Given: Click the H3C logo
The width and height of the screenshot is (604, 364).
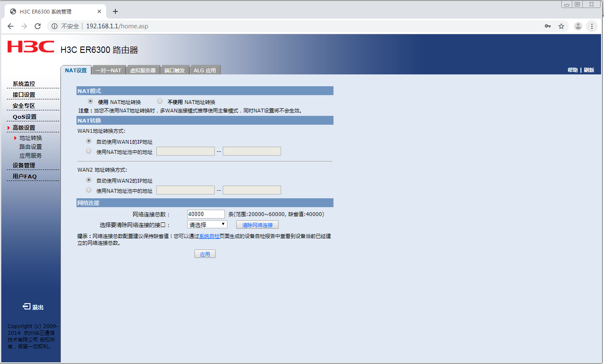Looking at the screenshot, I should coord(31,47).
